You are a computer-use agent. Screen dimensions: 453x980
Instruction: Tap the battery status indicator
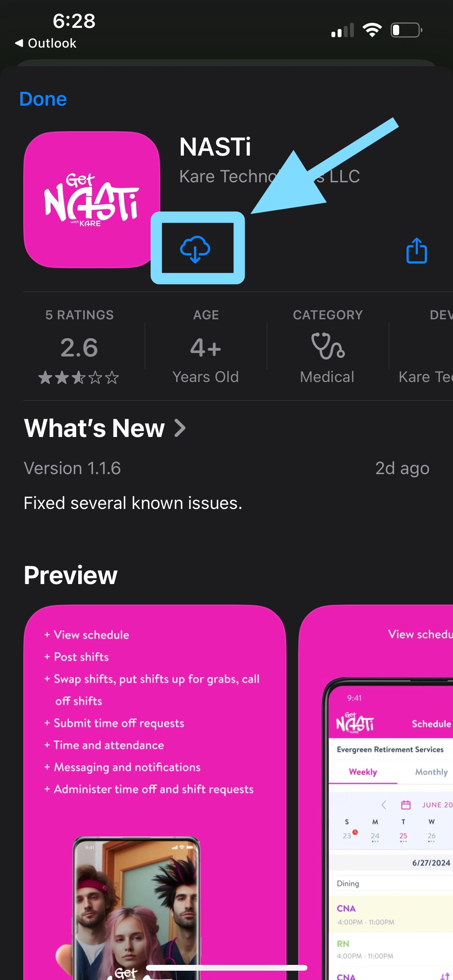point(407,30)
